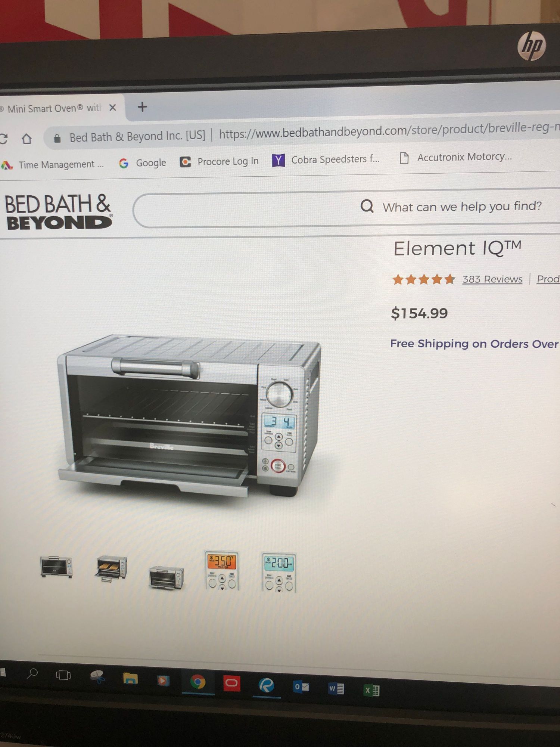Open Procore Log In bookmark
560x747 pixels.
220,161
